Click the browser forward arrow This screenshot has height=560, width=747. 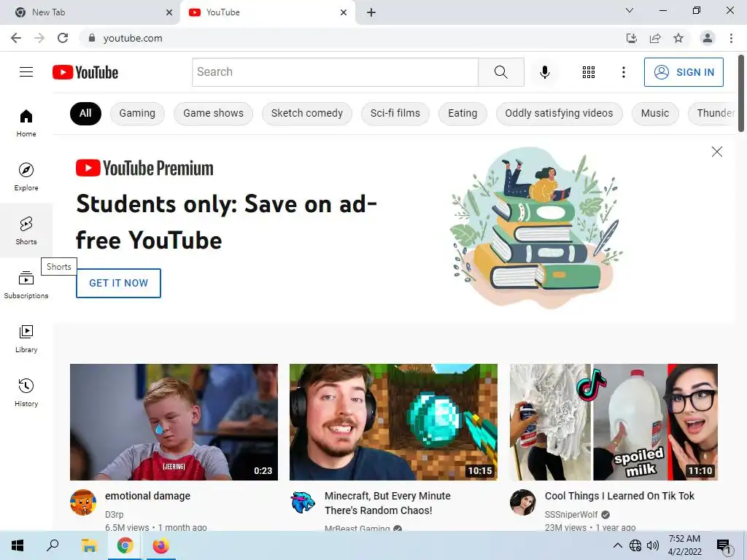[39, 38]
